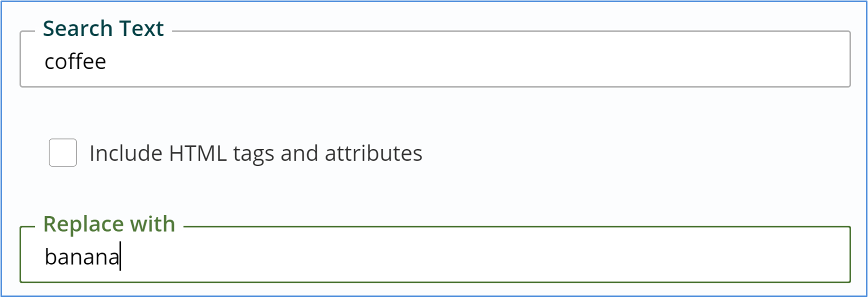Focus the Search Text input field
The height and width of the screenshot is (298, 868).
[435, 61]
